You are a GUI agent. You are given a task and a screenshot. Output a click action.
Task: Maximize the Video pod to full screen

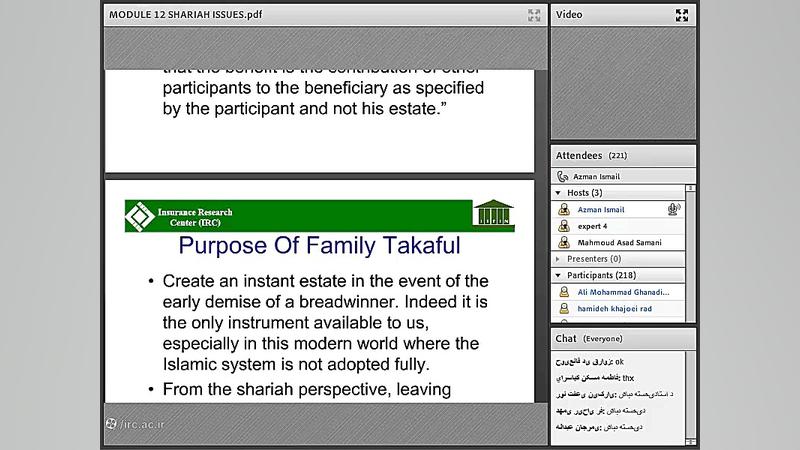682,15
